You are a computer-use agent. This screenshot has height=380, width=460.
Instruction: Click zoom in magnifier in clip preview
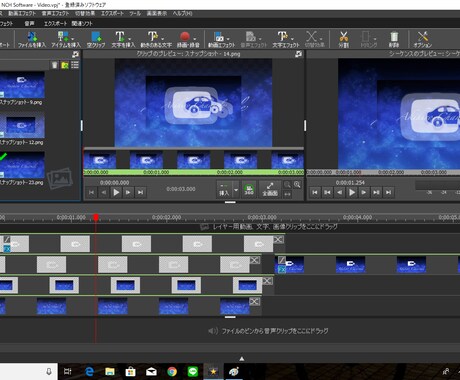coord(297,184)
